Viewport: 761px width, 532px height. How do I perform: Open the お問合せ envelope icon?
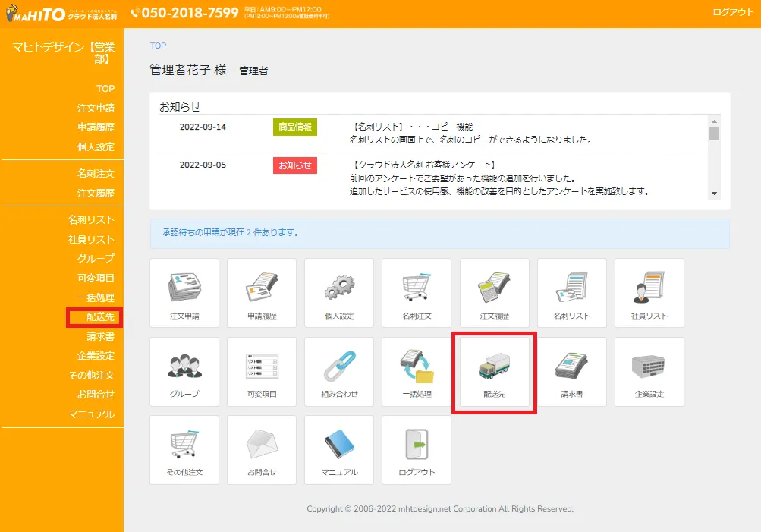261,450
